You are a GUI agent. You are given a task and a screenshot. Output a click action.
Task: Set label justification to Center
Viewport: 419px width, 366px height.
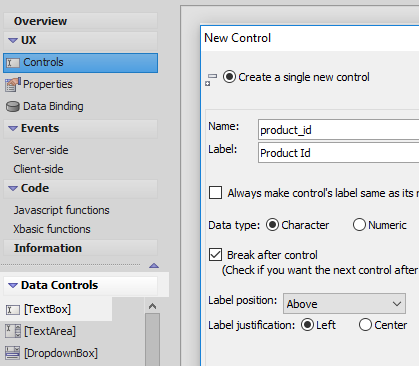[x=365, y=325]
